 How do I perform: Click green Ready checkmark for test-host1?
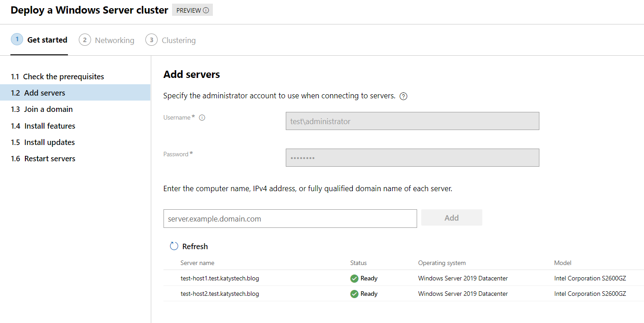pyautogui.click(x=354, y=279)
